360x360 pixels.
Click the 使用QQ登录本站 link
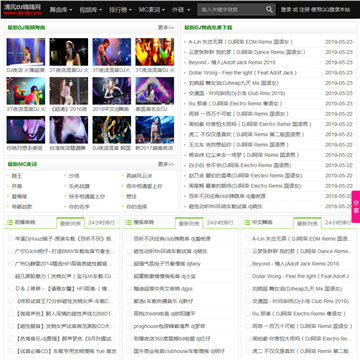click(x=330, y=10)
